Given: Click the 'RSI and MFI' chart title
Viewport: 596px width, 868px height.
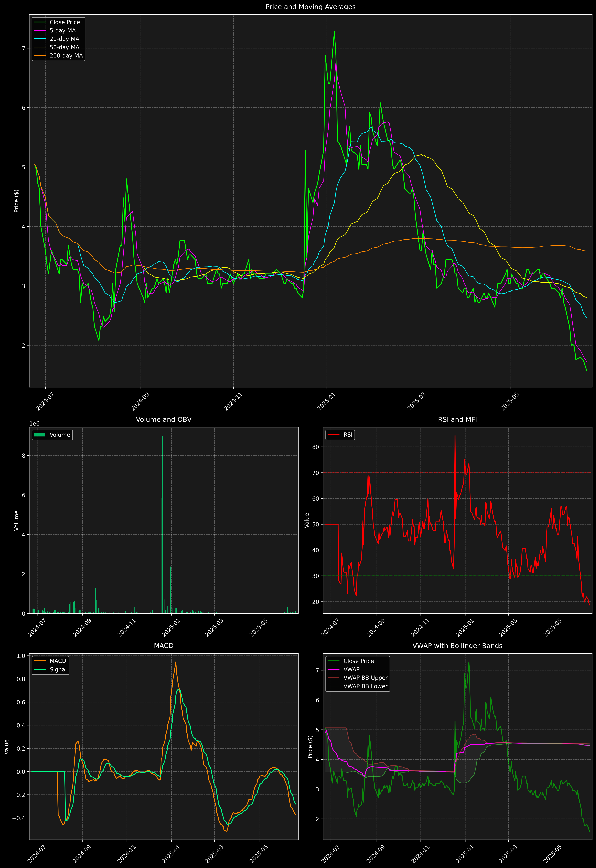Looking at the screenshot, I should (457, 419).
